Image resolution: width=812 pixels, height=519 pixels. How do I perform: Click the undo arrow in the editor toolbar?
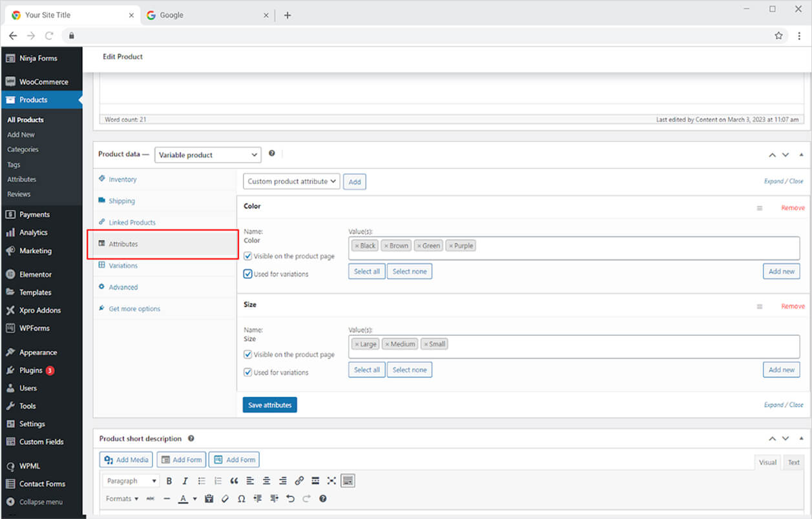290,499
